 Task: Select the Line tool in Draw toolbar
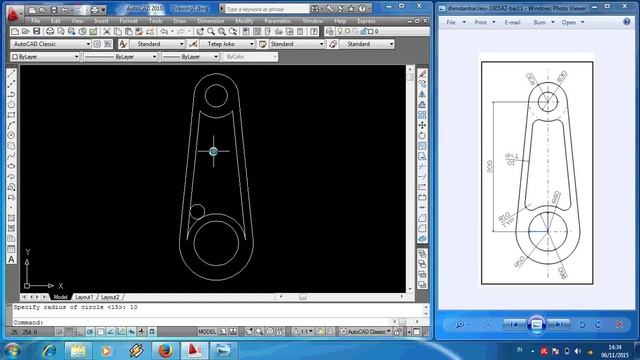(11, 74)
